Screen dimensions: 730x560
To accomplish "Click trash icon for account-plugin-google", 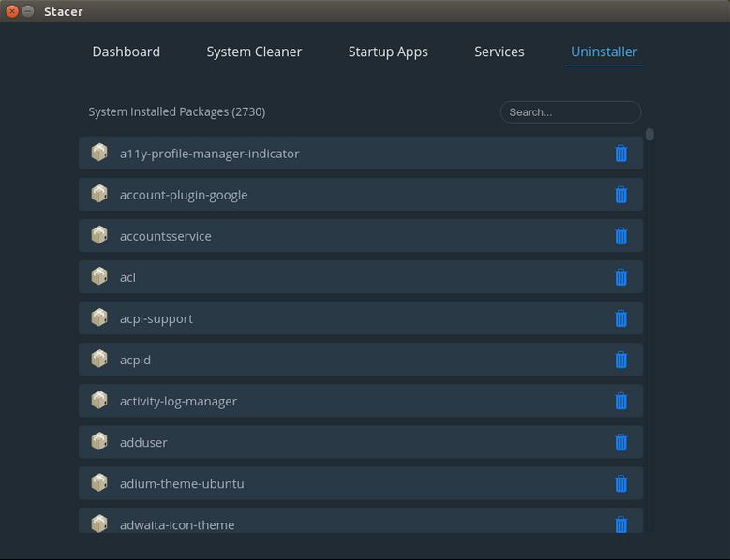I will 621,195.
